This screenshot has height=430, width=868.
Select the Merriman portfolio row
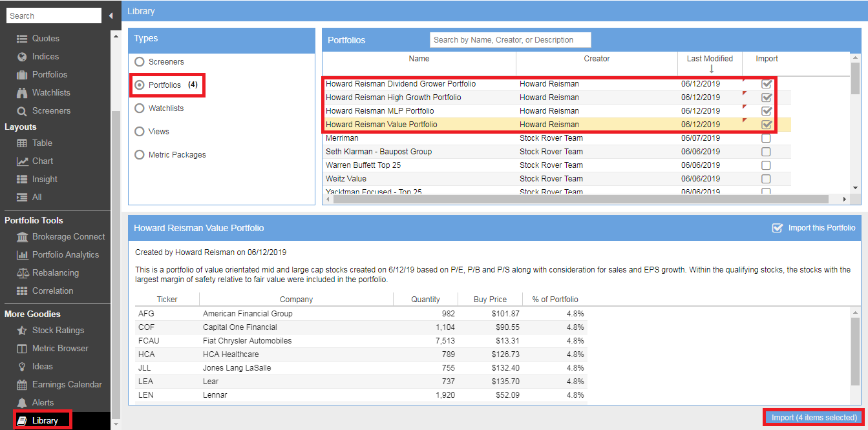[556, 138]
